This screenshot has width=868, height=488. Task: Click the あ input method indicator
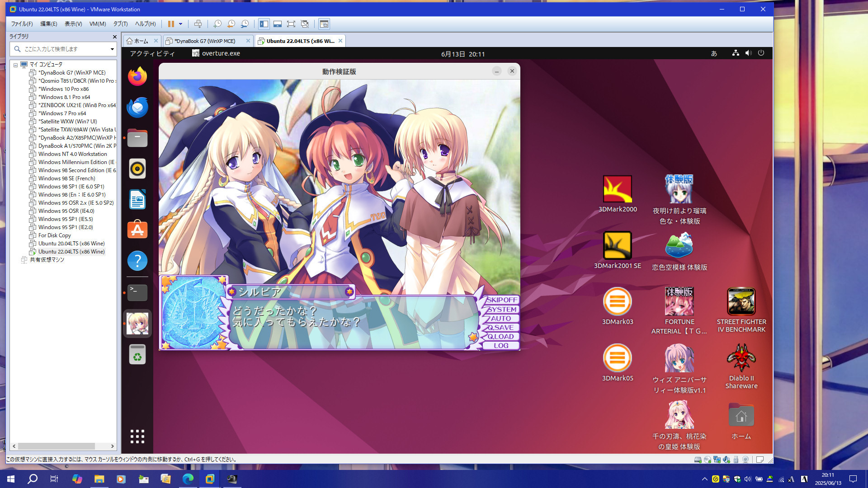[714, 53]
